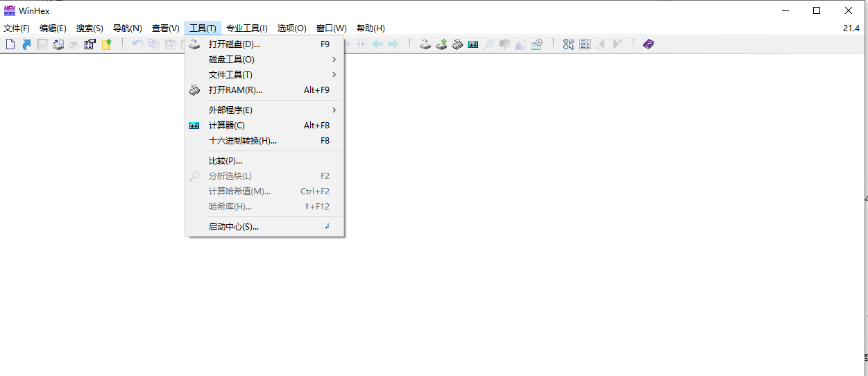Click the grayed left-triangle with minus icon

tap(601, 44)
